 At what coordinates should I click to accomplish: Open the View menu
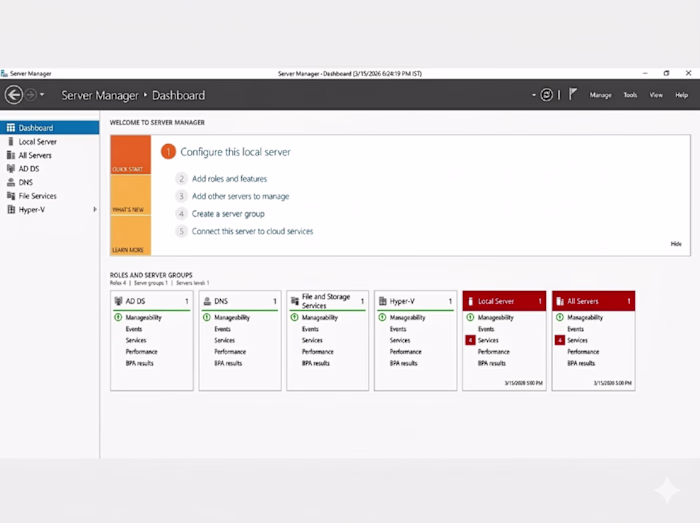click(656, 95)
